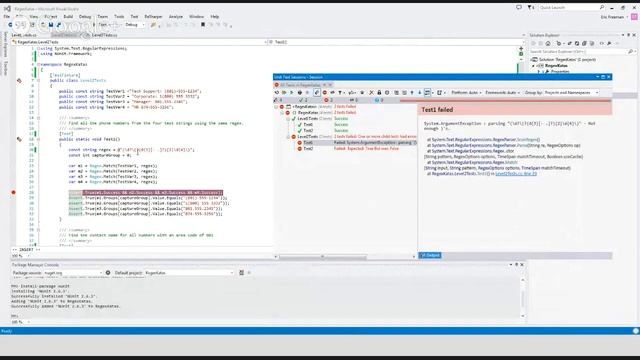The image size is (640, 360).
Task: Click the Remove tests X icon in test session toolbar
Action: point(371,93)
